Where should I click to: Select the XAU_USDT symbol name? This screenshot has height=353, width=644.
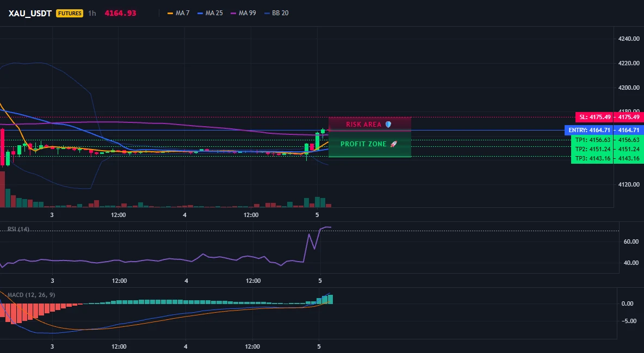(x=30, y=13)
